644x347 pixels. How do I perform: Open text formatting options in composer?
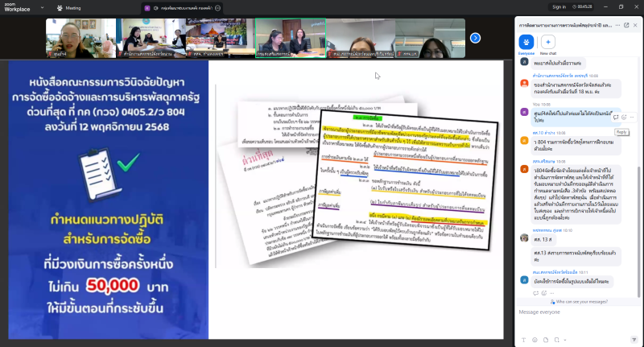[524, 339]
